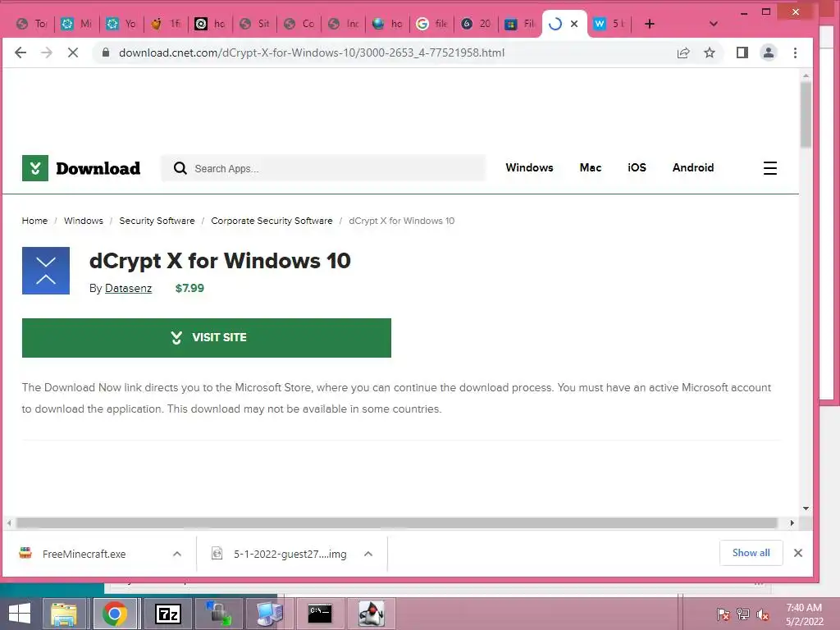Expand the tab search dropdown arrow
Viewport: 840px width, 630px height.
(713, 24)
